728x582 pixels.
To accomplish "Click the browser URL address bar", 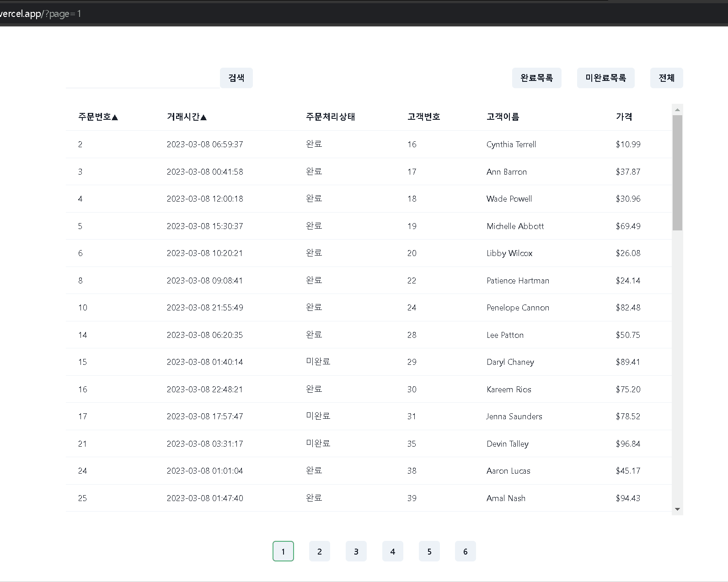I will (364, 14).
